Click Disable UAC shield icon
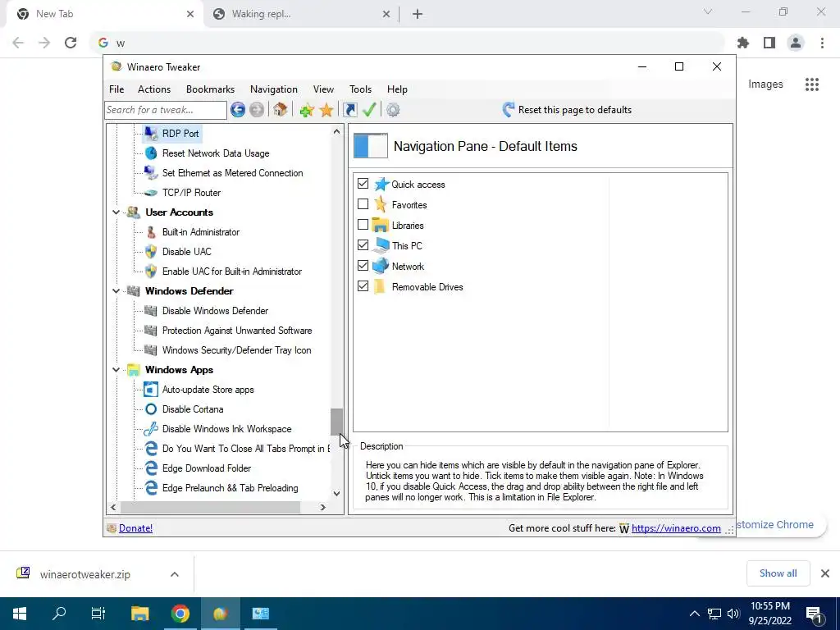The image size is (840, 630). point(151,252)
